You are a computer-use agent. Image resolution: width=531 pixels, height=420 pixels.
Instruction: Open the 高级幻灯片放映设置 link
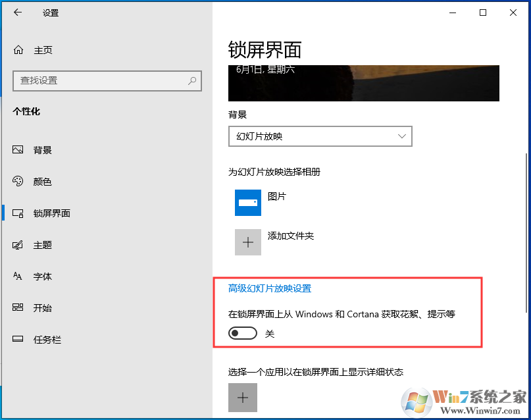tap(269, 288)
